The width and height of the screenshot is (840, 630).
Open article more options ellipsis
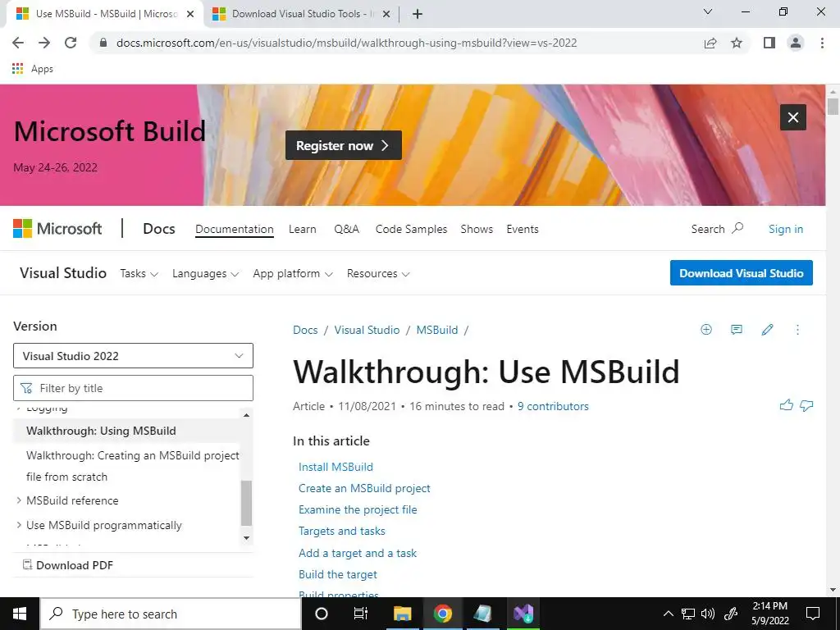pos(797,330)
